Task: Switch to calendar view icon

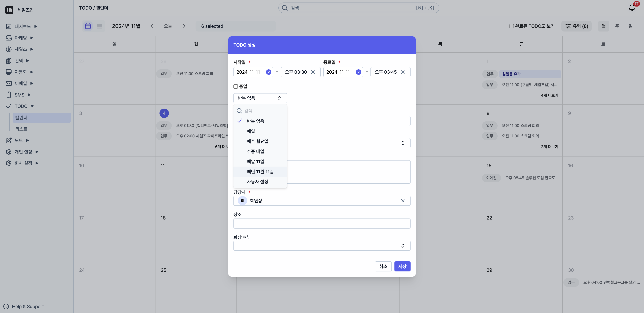Action: coord(88,26)
